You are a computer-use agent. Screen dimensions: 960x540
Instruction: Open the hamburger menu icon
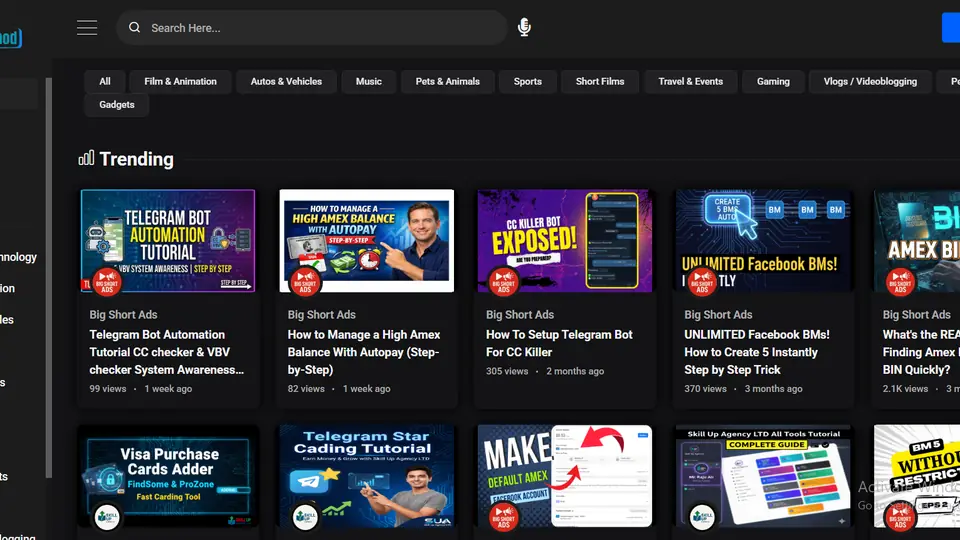click(x=87, y=28)
